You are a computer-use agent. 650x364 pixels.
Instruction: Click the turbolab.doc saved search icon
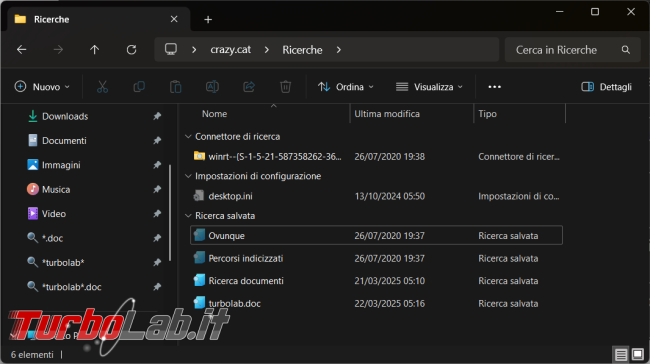(x=199, y=302)
